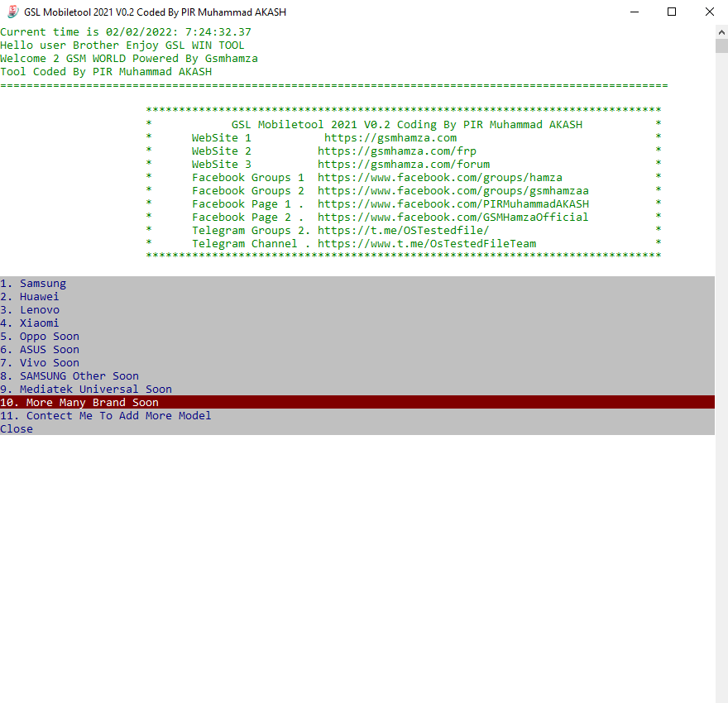Click the Welcome 2 GSM WORLD line

(128, 59)
